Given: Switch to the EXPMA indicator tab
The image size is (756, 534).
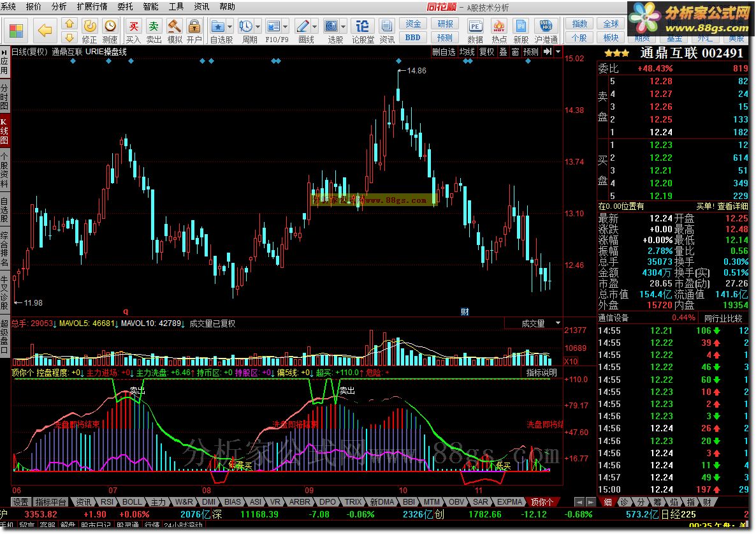Looking at the screenshot, I should [509, 502].
